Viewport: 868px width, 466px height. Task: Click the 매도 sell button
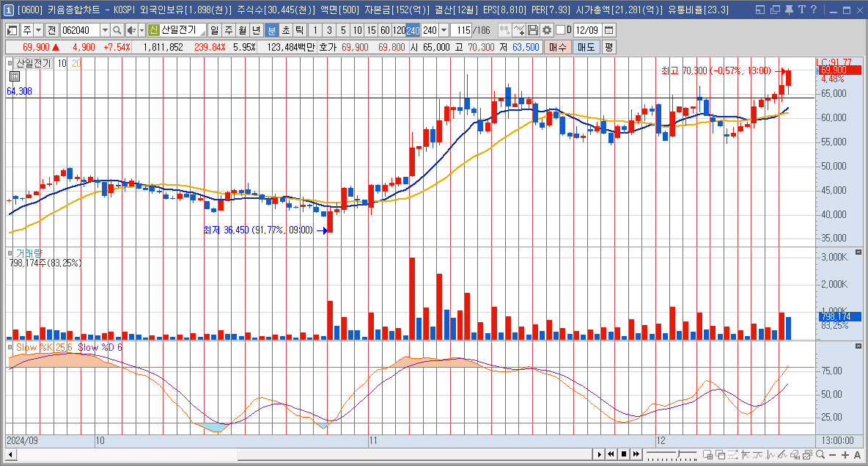pos(586,47)
